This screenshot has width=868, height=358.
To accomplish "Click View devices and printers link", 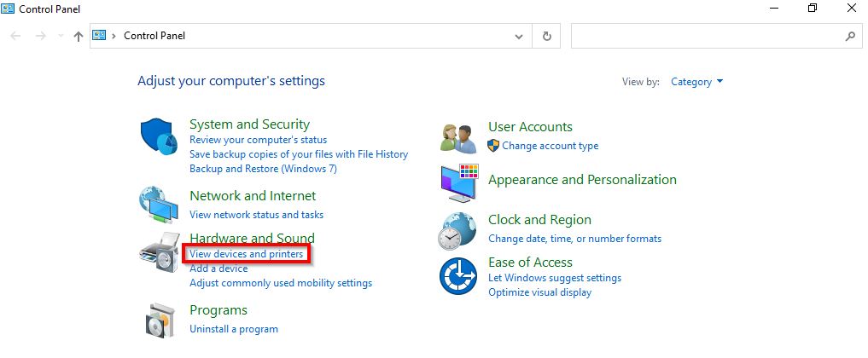I will pyautogui.click(x=246, y=254).
